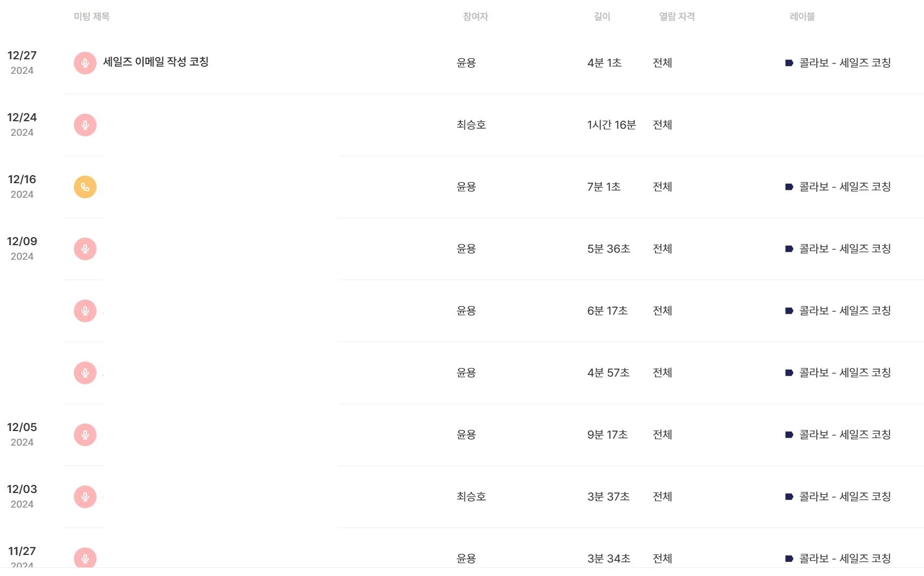This screenshot has height=576, width=924.
Task: Click the microphone icon in the 11/27 row
Action: click(x=85, y=558)
